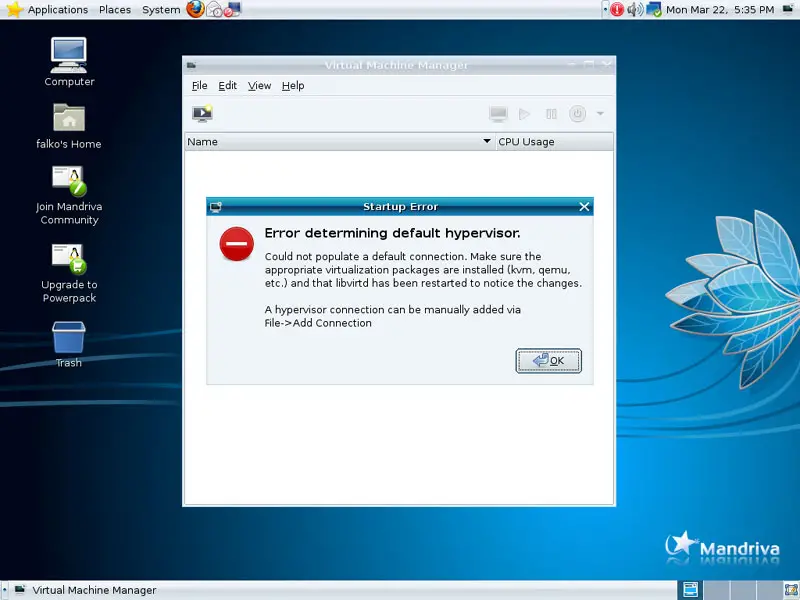Expand the shutdown options dropdown arrow
The width and height of the screenshot is (800, 600).
[600, 113]
